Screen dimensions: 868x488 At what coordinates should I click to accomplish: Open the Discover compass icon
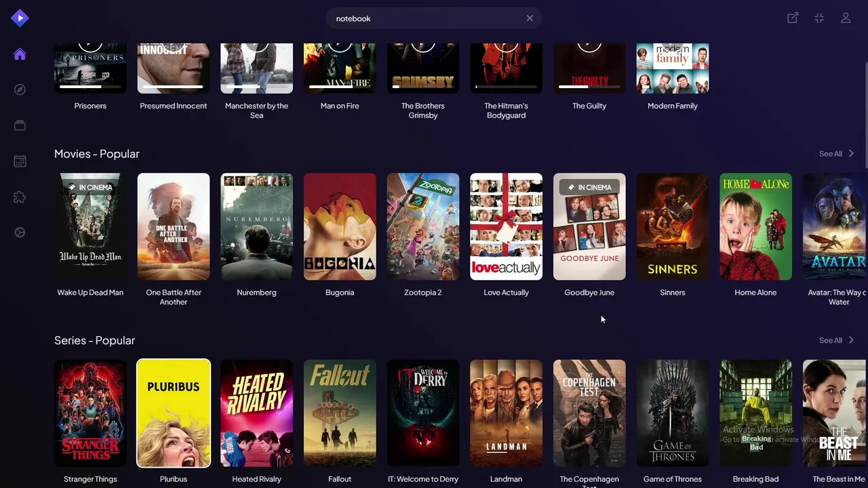coord(20,89)
